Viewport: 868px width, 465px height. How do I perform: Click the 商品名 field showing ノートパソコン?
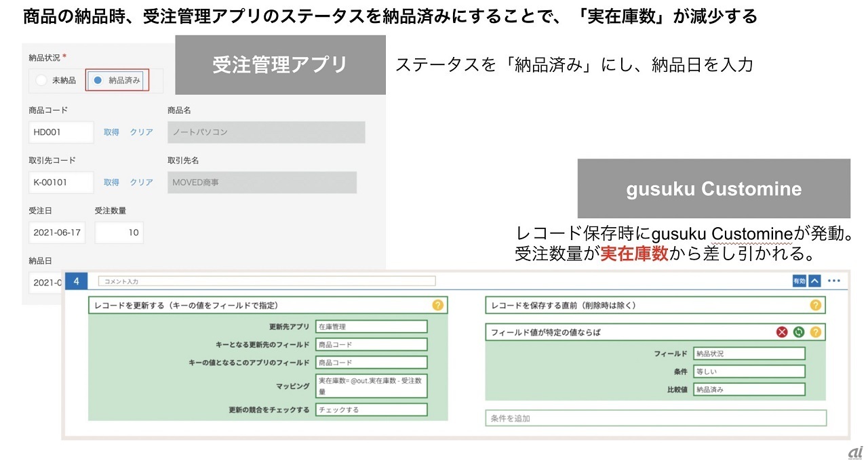tap(267, 132)
